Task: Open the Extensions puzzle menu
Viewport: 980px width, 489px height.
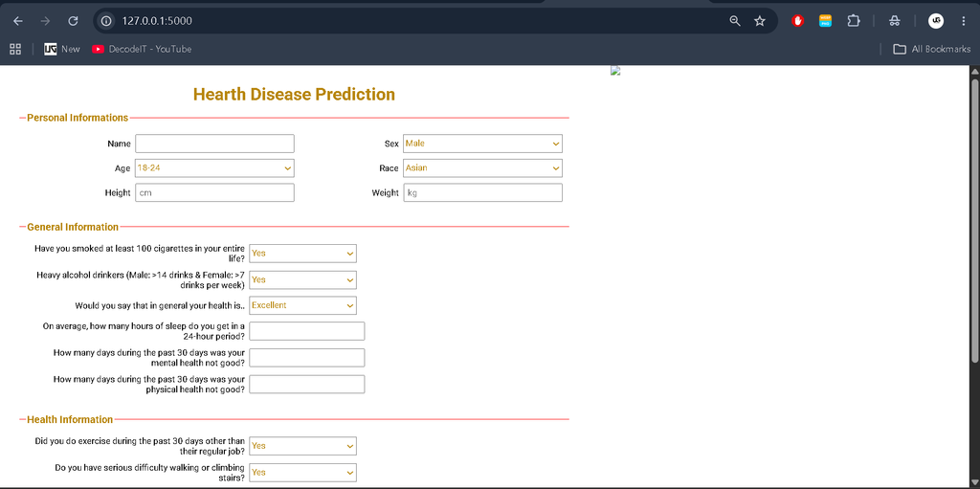Action: pyautogui.click(x=853, y=21)
